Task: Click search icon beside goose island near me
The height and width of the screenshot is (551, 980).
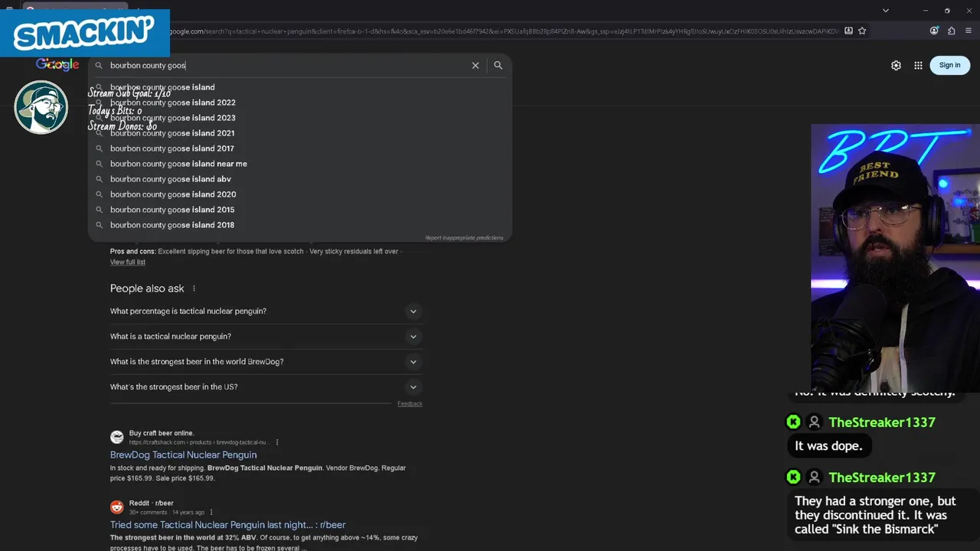Action: click(99, 164)
